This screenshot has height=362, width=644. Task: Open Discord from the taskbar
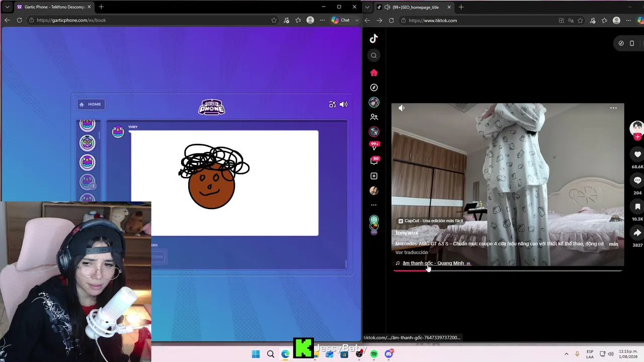[389, 354]
